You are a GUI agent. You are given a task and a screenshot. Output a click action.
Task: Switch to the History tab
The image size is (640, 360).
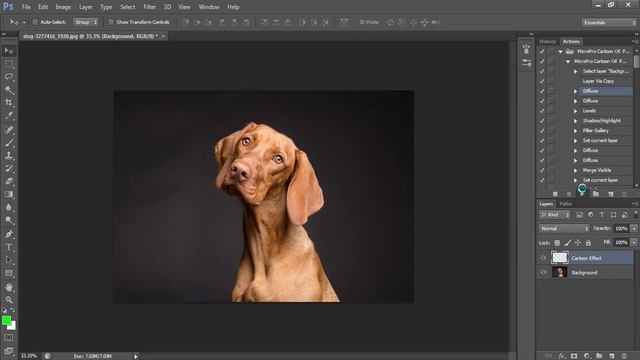[547, 42]
